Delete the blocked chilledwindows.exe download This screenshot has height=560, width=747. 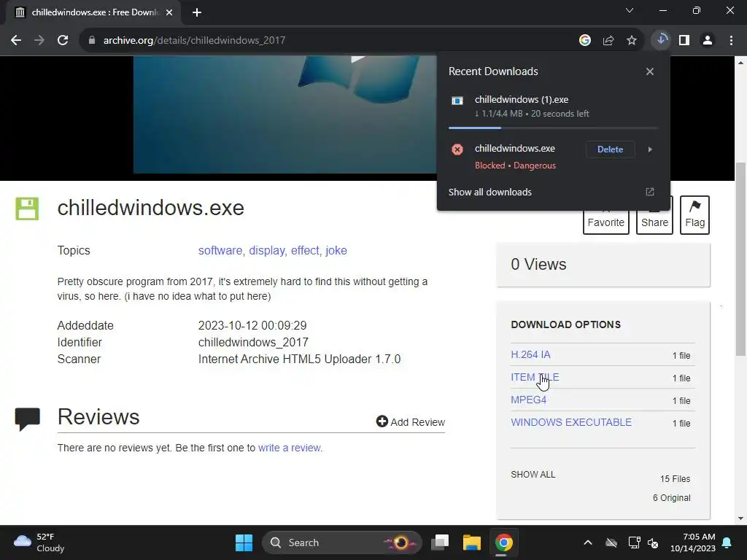point(610,149)
